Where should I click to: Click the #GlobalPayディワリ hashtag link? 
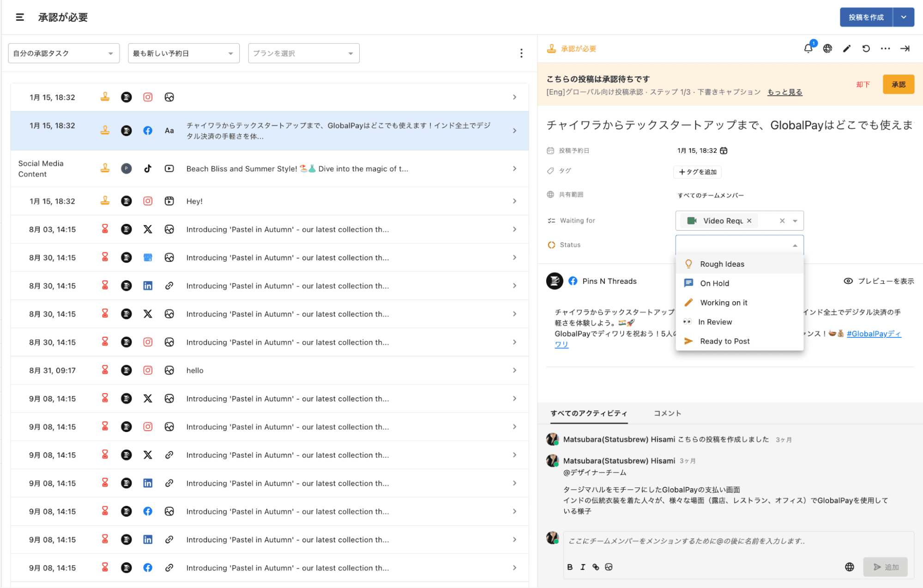pos(874,334)
